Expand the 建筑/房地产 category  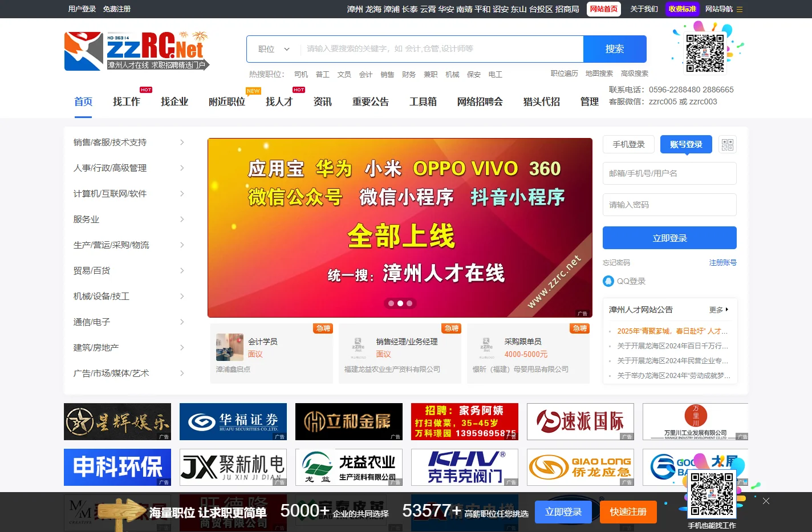(x=129, y=347)
